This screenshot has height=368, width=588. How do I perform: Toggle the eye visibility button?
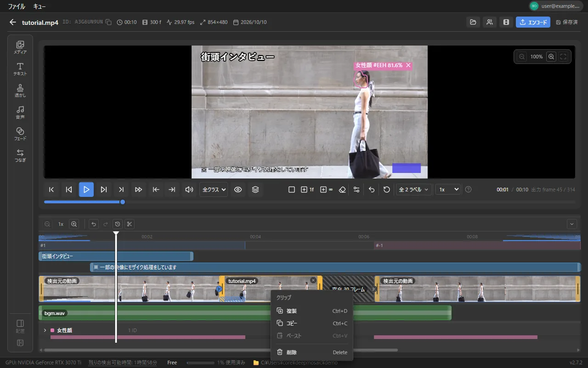pos(238,190)
